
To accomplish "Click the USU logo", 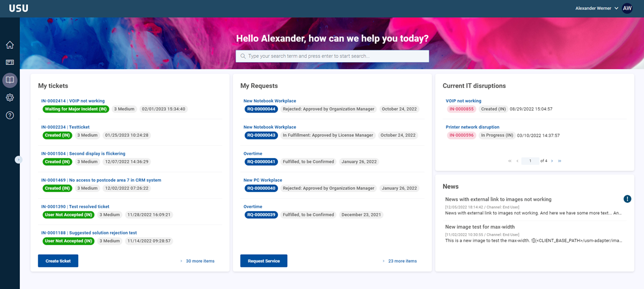I will [18, 8].
